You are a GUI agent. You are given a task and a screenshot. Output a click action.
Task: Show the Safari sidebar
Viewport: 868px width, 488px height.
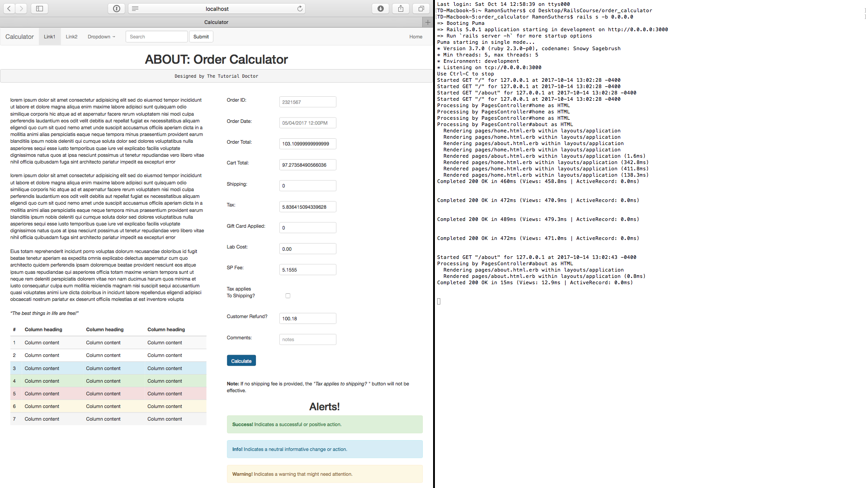[39, 9]
